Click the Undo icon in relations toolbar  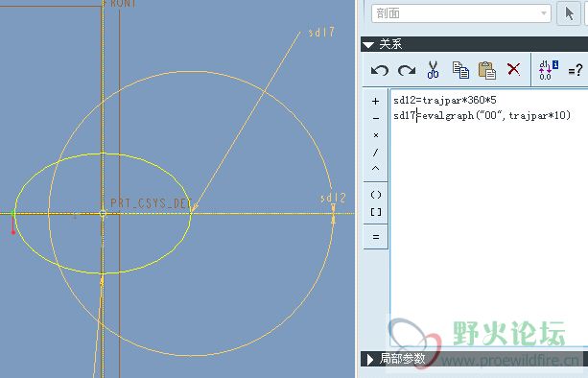380,70
